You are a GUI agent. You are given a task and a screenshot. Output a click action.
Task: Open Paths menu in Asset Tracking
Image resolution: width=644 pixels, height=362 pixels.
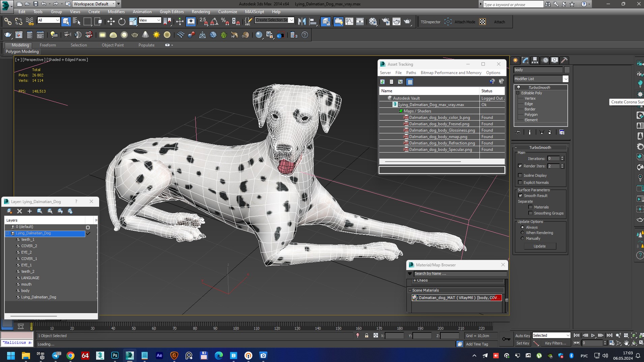[411, 73]
